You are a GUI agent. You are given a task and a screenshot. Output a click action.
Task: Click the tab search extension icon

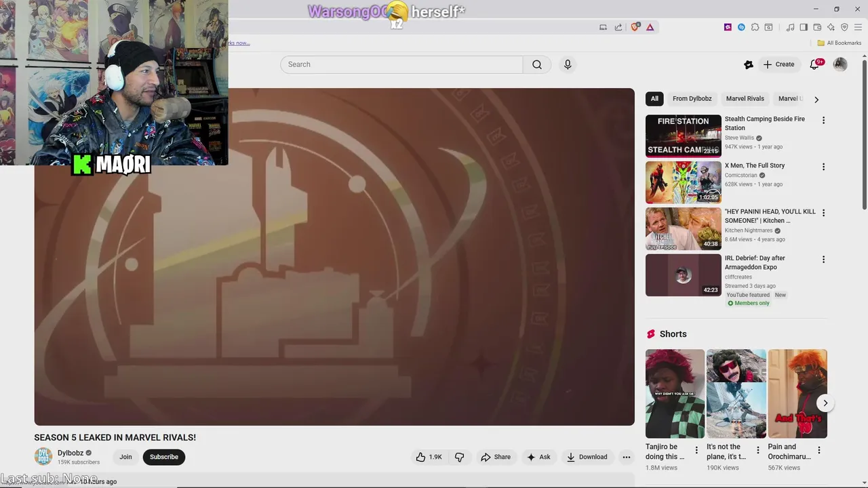(768, 27)
